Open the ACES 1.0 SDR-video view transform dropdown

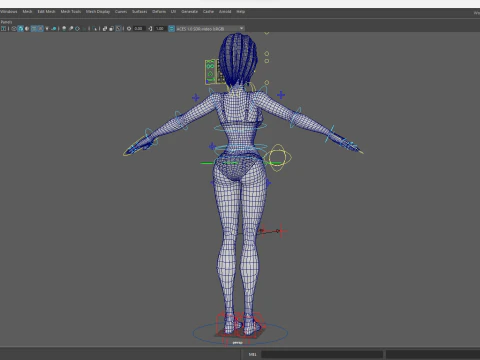coord(210,29)
